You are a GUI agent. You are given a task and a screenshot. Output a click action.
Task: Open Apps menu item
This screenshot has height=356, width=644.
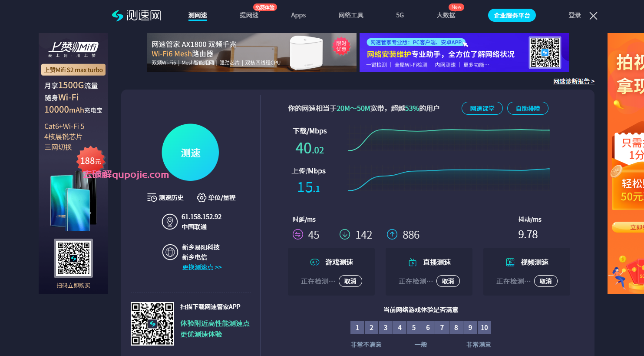pos(298,15)
